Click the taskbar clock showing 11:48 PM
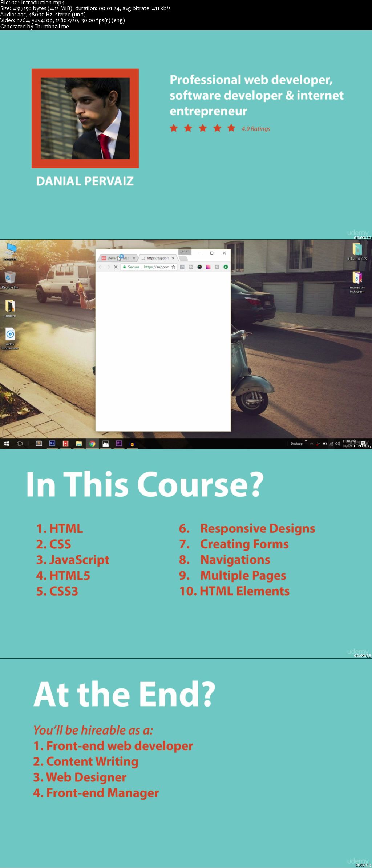The height and width of the screenshot is (868, 372). click(x=349, y=443)
